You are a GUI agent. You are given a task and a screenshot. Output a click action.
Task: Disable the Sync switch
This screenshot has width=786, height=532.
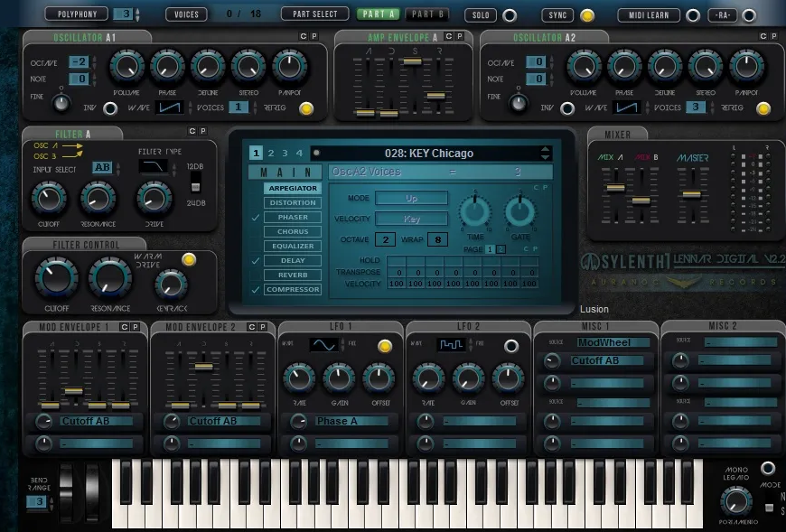tap(587, 15)
